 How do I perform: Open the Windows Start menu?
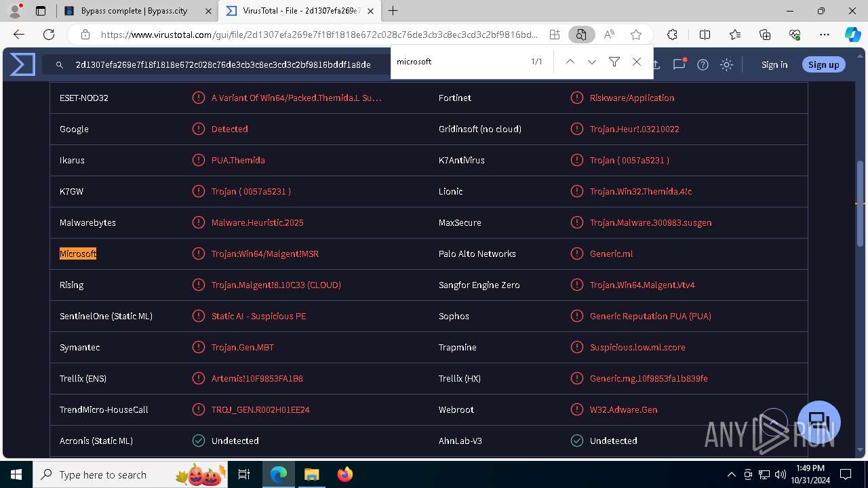click(16, 474)
